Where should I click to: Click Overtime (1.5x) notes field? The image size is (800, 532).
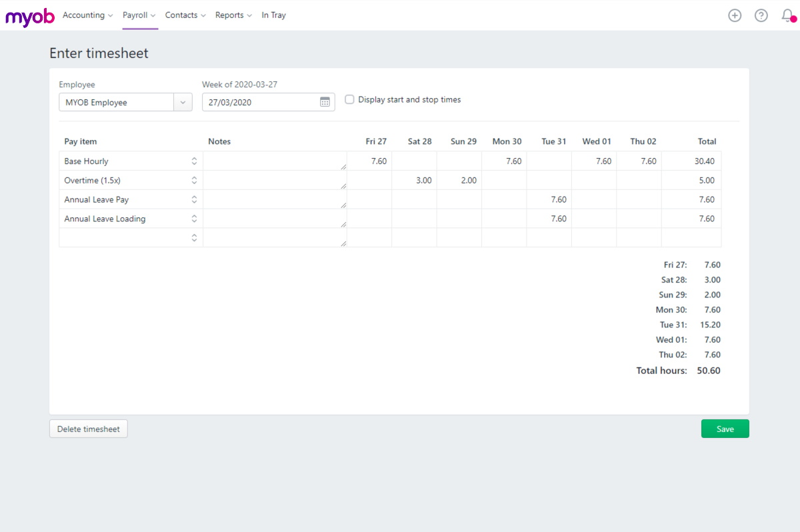(275, 181)
